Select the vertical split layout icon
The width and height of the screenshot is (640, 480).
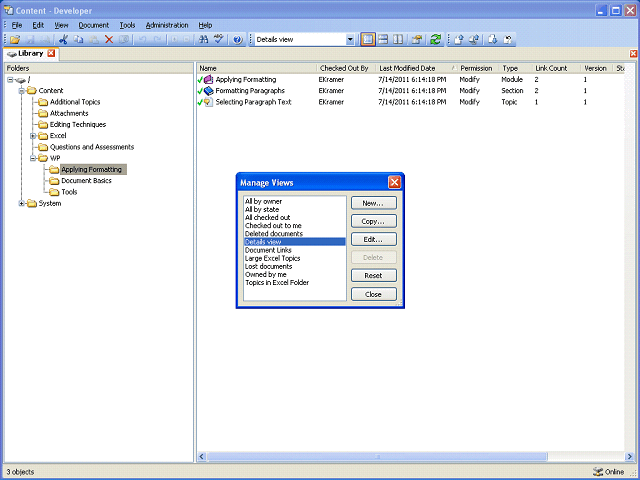coord(398,40)
